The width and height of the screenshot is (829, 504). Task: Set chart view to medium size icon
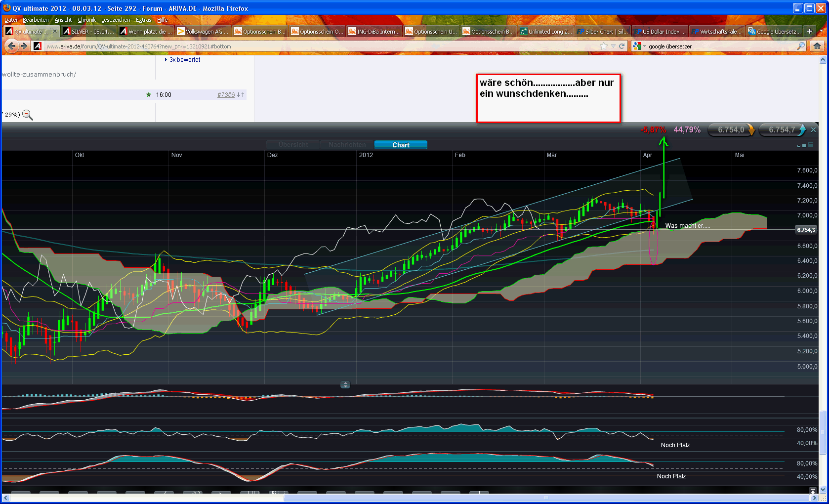(x=804, y=145)
